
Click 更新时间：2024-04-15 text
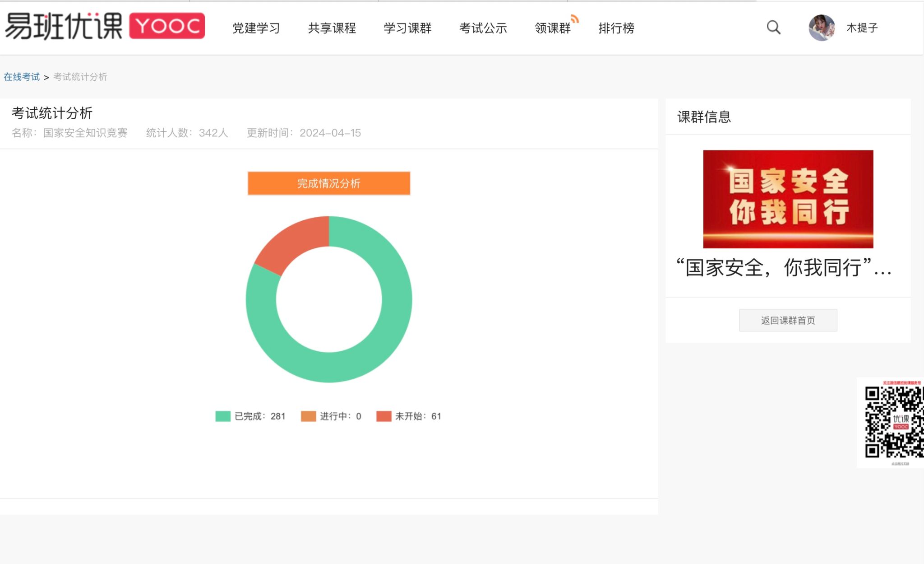304,133
